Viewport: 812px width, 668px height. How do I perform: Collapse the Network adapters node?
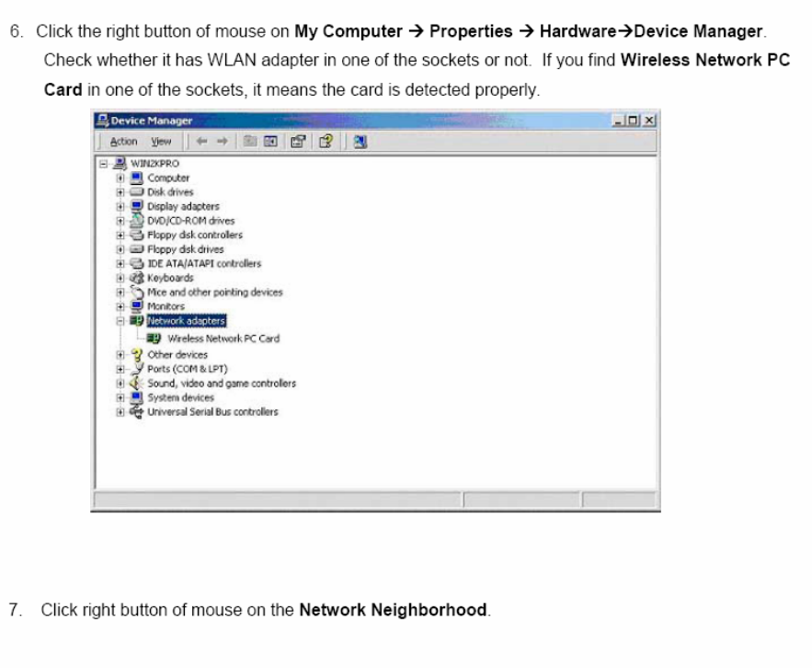pyautogui.click(x=120, y=321)
